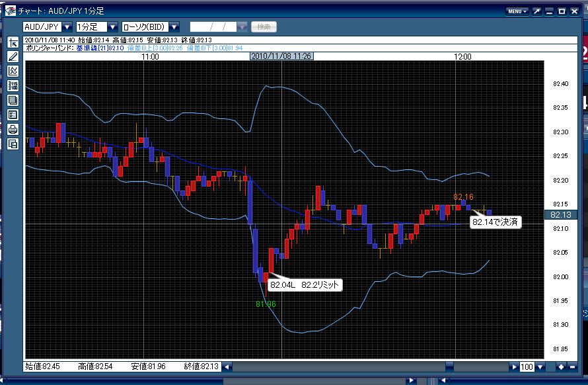Click the copy chart windows icon
Screen dimensions: 588x385
13,144
